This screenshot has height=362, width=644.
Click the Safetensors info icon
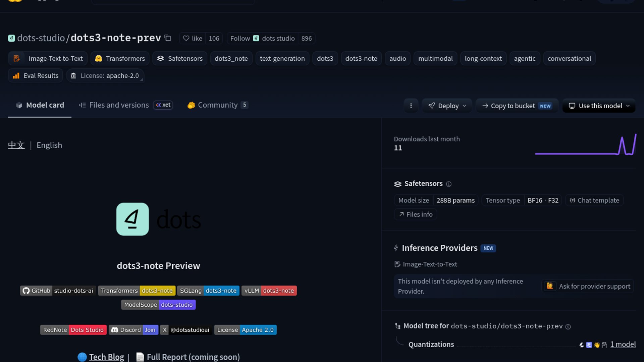[x=449, y=184]
